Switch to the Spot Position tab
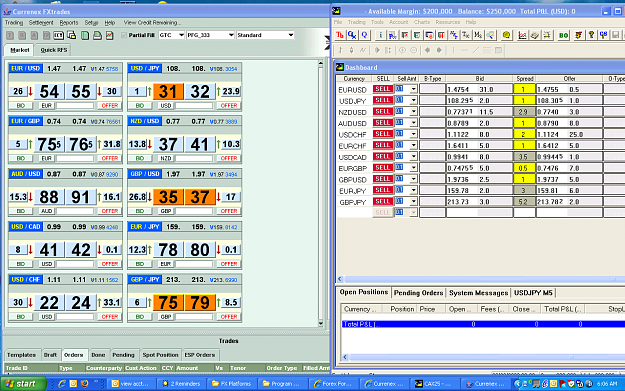 (160, 355)
